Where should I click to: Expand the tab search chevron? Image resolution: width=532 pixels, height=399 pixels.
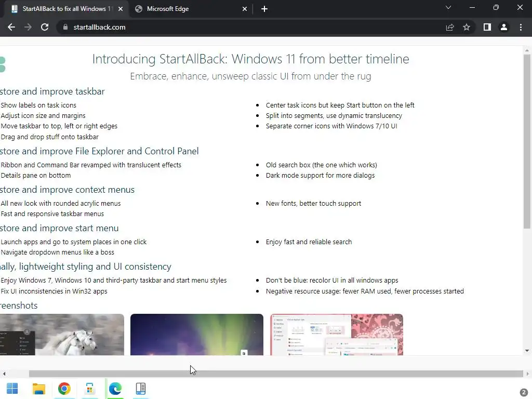(448, 7)
